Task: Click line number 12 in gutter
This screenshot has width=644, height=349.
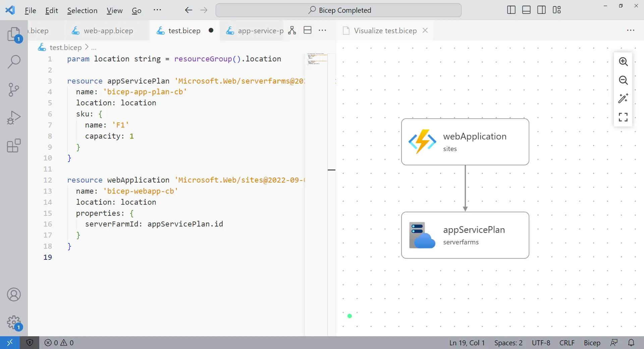Action: [48, 180]
